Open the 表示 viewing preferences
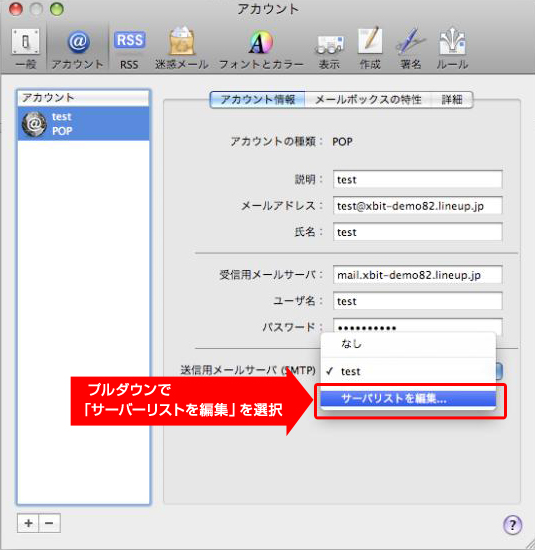This screenshot has height=550, width=535. tap(329, 49)
